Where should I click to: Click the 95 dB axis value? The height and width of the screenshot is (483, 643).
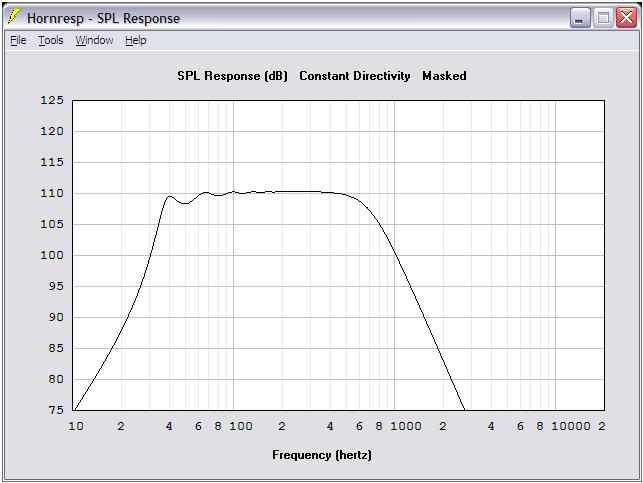(56, 286)
